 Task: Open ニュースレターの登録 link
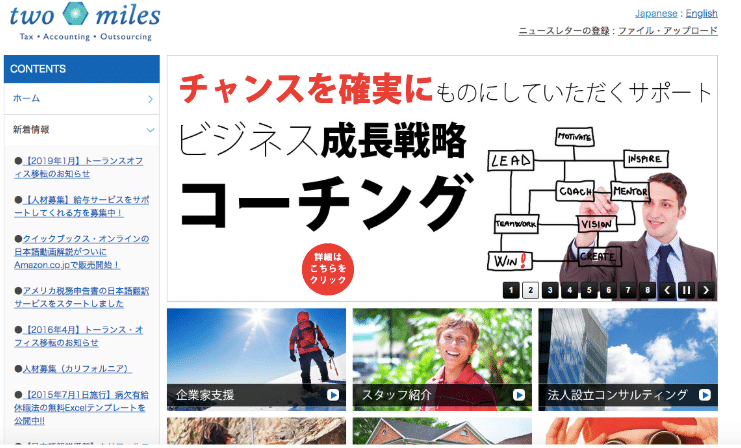[564, 31]
